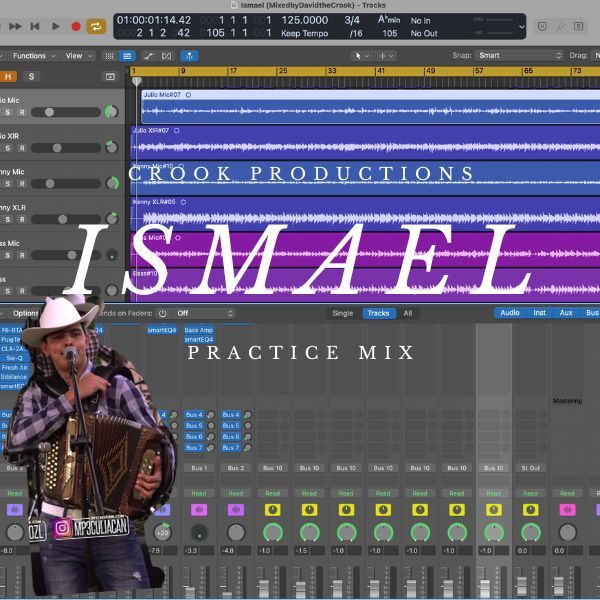Solo the Julio Mic track
The height and width of the screenshot is (600, 600).
7,112
